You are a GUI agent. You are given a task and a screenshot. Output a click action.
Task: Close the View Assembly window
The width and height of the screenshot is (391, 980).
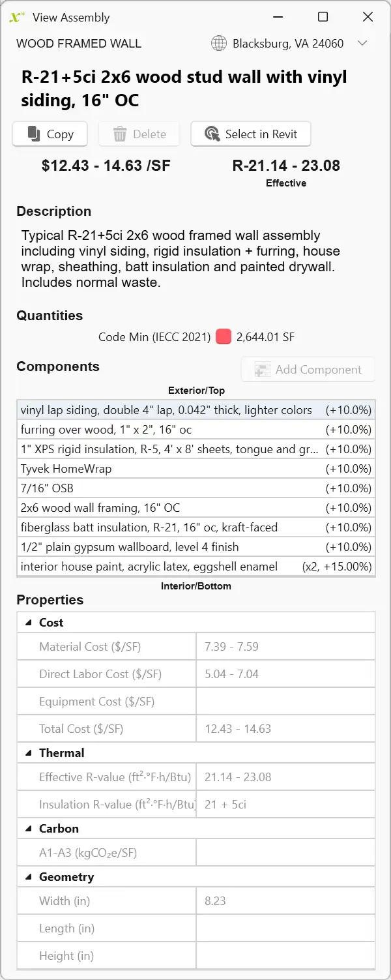[x=368, y=18]
